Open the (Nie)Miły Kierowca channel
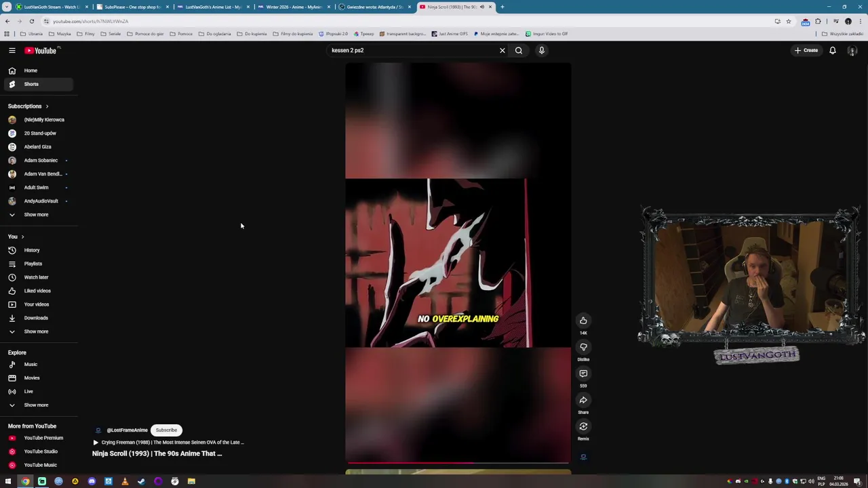 tap(37, 119)
